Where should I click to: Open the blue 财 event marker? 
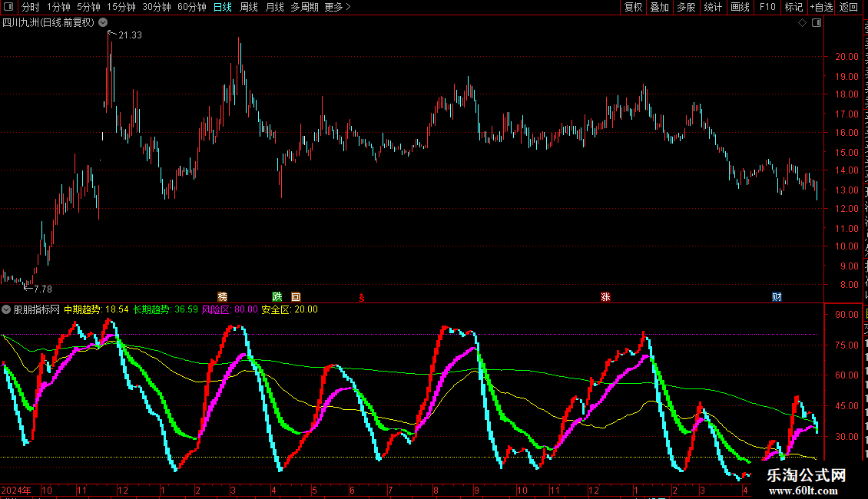(777, 297)
